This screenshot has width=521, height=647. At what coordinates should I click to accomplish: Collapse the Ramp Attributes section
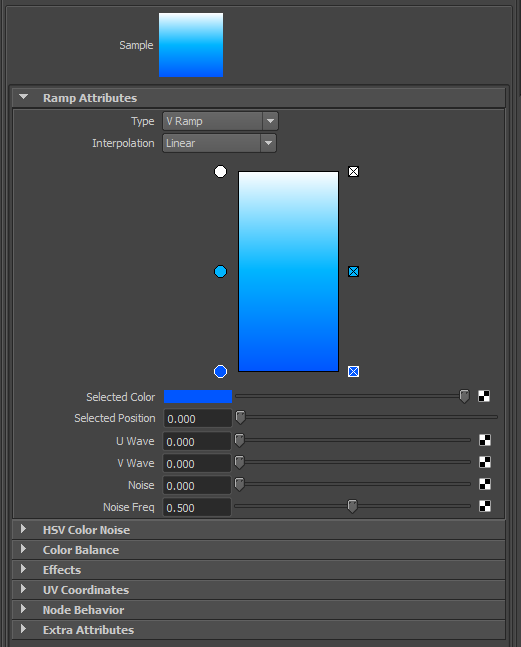click(x=24, y=97)
